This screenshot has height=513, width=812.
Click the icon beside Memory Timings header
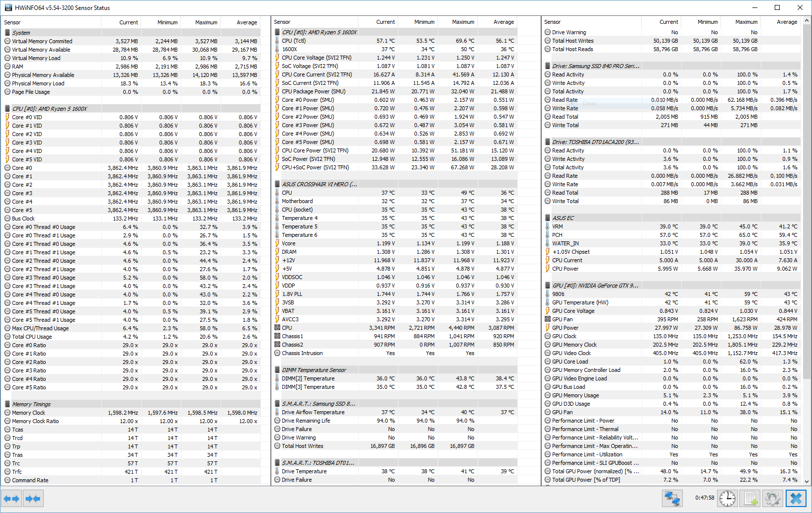click(7, 404)
